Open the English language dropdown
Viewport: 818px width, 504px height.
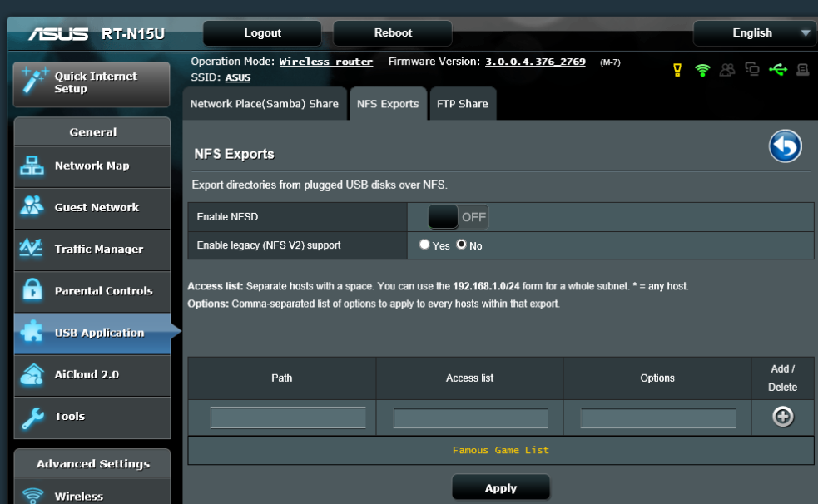click(x=753, y=33)
